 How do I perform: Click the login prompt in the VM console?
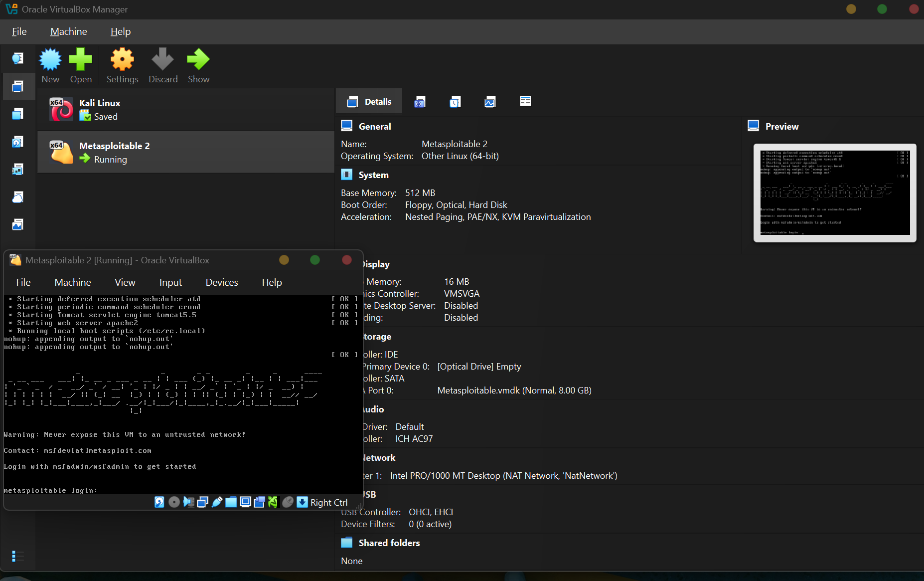click(x=50, y=491)
